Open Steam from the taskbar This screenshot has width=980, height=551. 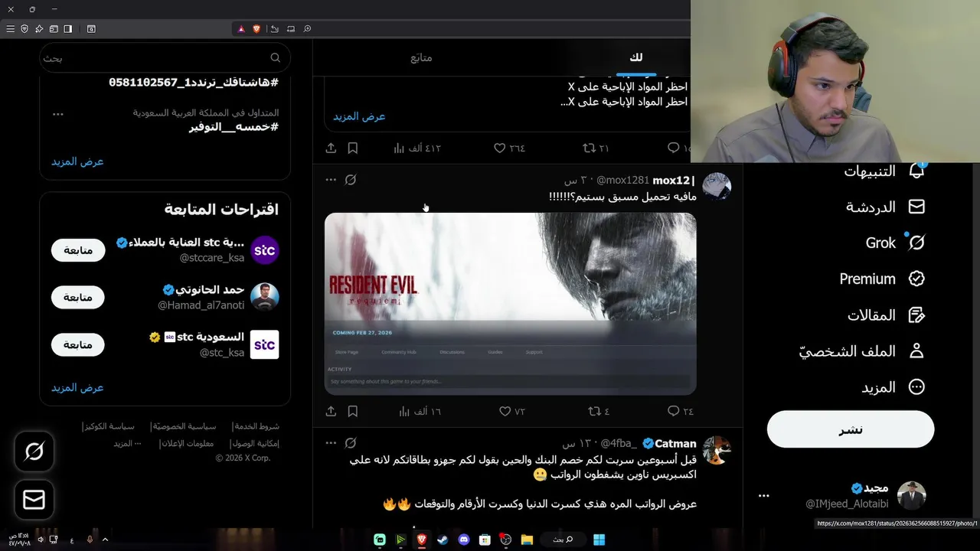click(x=443, y=540)
